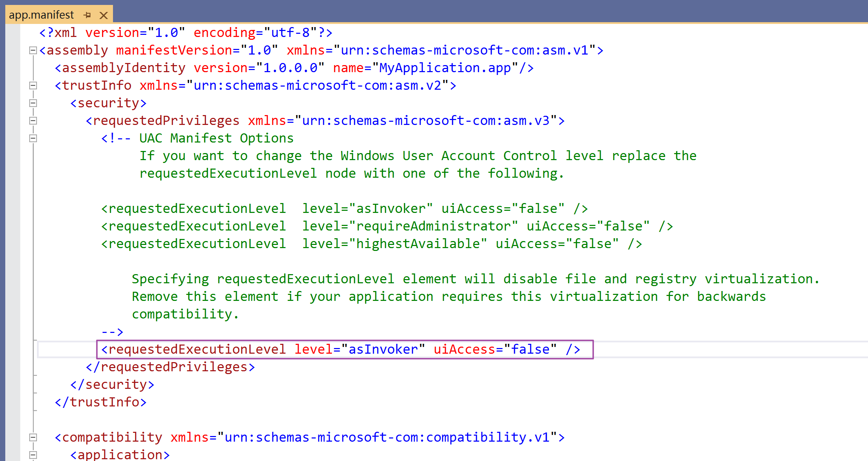Collapse the UAC Manifest Options comment
The width and height of the screenshot is (868, 461).
33,138
